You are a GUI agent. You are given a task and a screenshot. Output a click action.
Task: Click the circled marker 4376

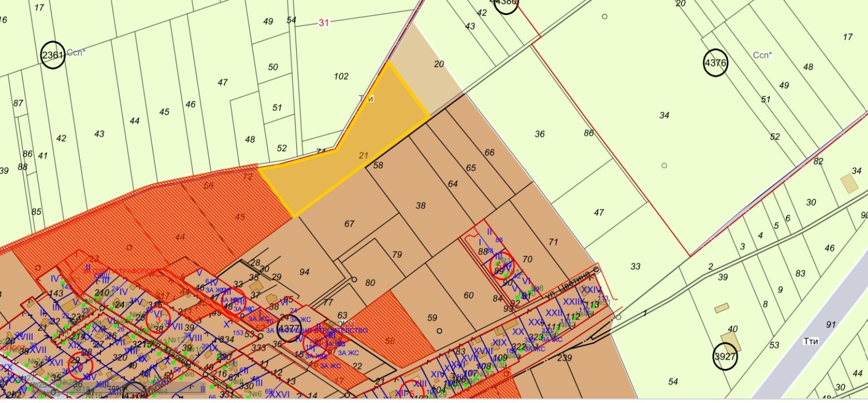[x=716, y=63]
